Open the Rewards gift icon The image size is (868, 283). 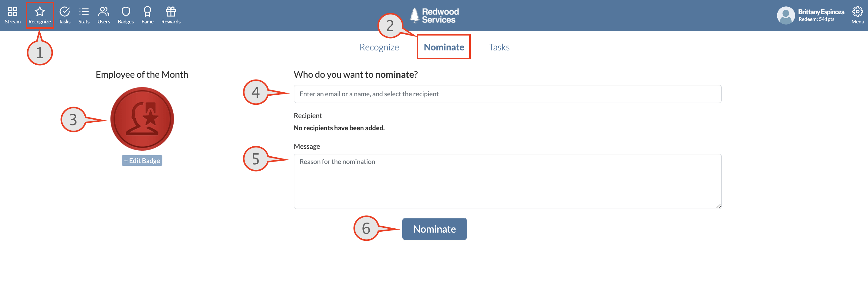click(171, 12)
